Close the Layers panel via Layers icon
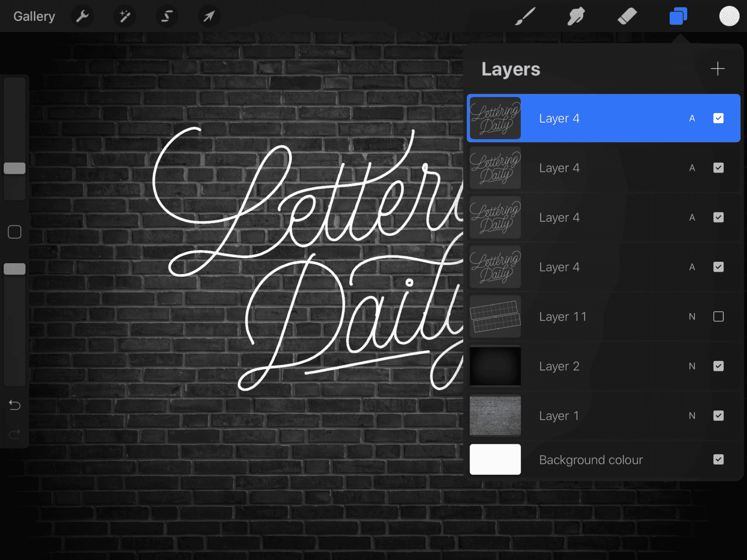The image size is (747, 560). [678, 17]
